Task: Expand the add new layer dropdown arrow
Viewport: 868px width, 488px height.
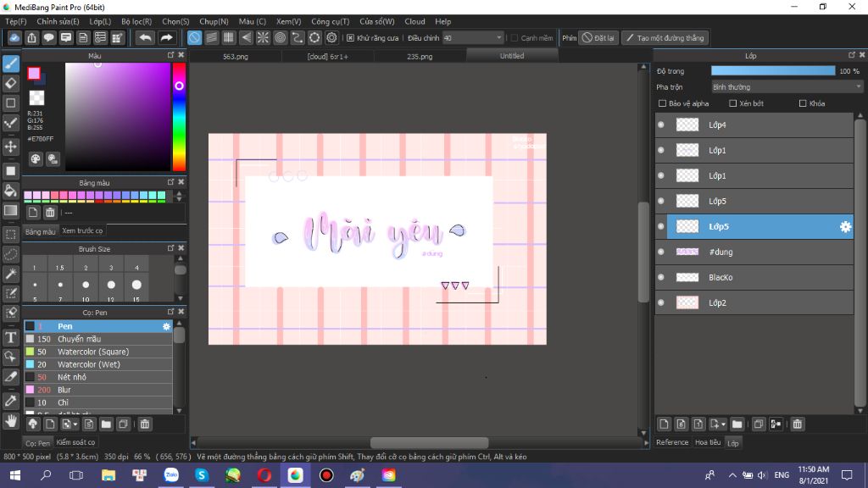Action: (x=723, y=424)
